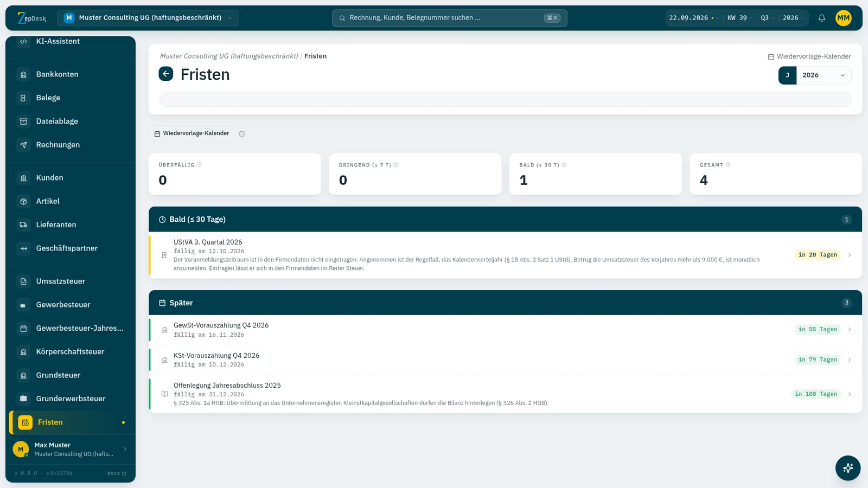868x488 pixels.
Task: Show help icon for Dringend card
Action: 396,165
